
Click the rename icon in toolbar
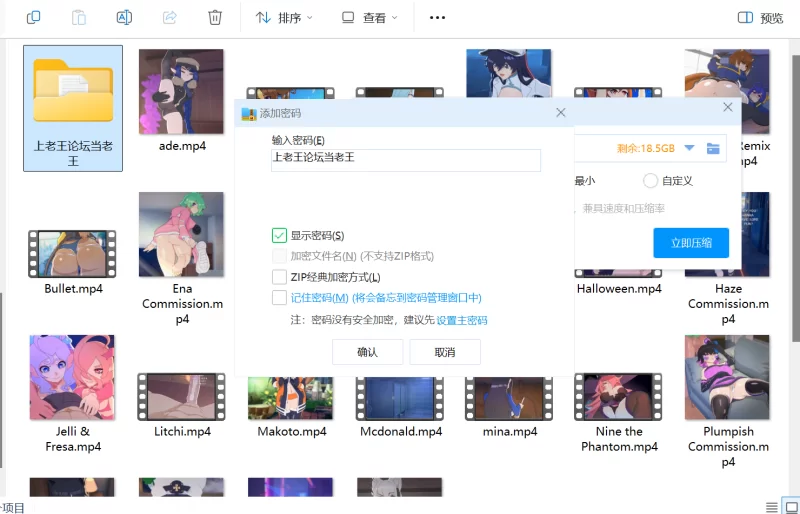tap(124, 17)
